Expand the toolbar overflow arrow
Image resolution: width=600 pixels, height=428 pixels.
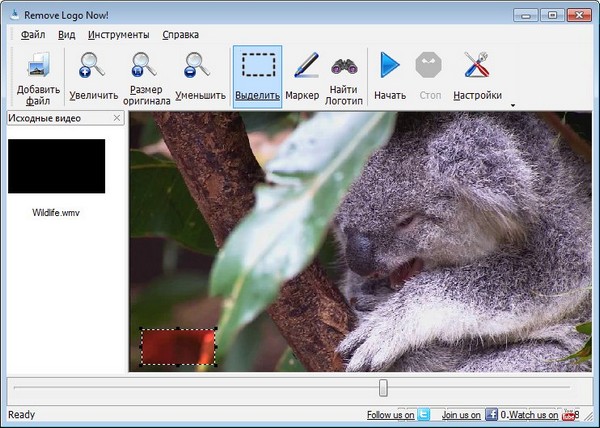click(x=513, y=104)
